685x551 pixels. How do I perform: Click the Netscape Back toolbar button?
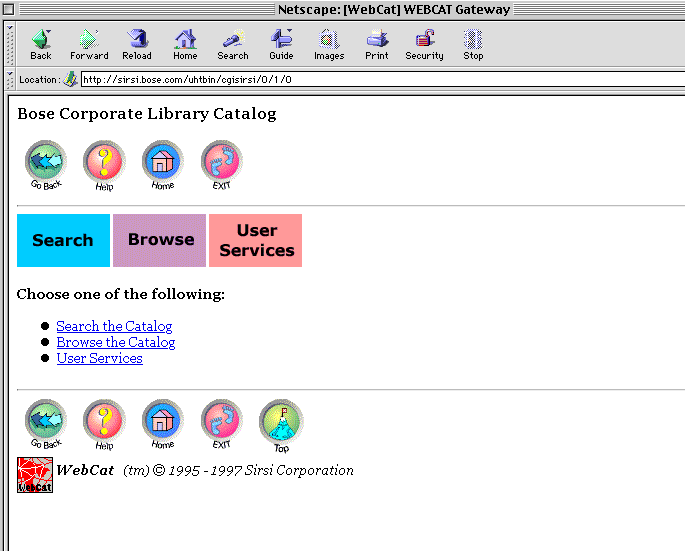pyautogui.click(x=41, y=43)
